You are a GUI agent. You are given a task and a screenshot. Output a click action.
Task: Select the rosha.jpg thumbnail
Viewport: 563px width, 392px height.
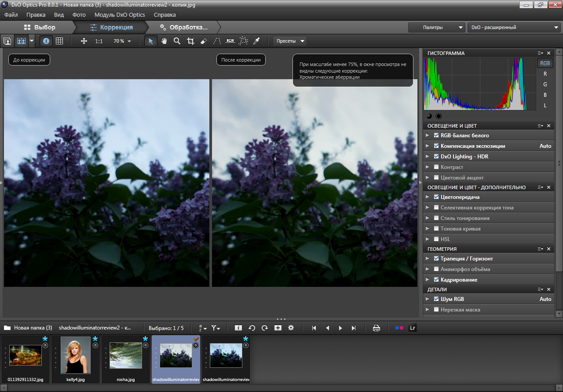pyautogui.click(x=126, y=359)
